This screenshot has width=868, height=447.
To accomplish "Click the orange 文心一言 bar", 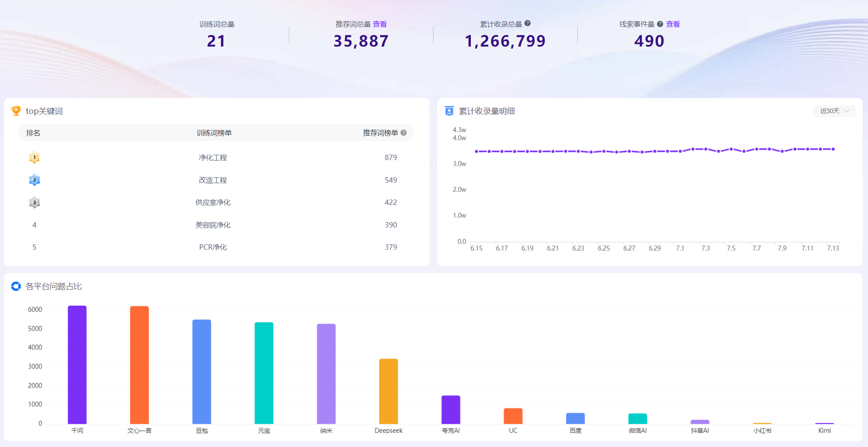I will pos(139,365).
